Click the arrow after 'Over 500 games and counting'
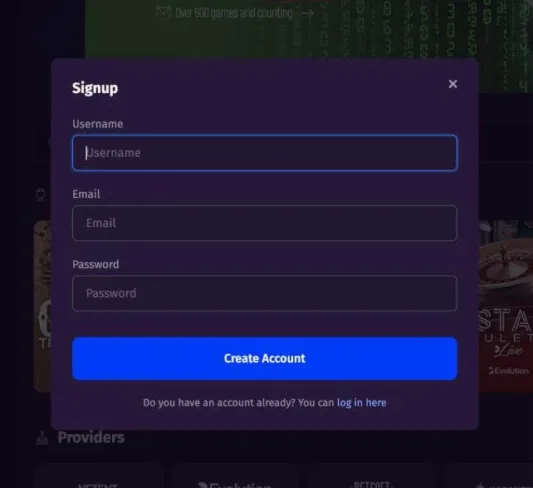 (x=307, y=13)
